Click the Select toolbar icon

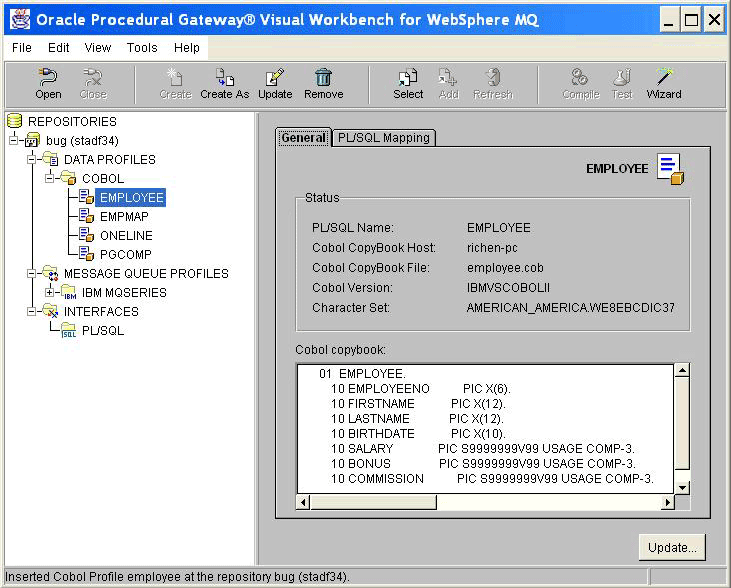coord(408,78)
